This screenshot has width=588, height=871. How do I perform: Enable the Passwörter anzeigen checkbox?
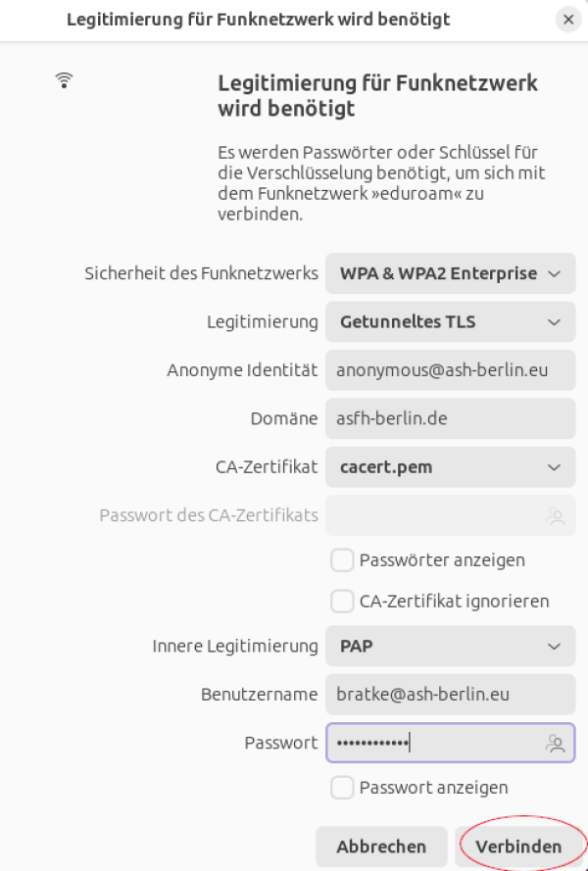click(342, 560)
